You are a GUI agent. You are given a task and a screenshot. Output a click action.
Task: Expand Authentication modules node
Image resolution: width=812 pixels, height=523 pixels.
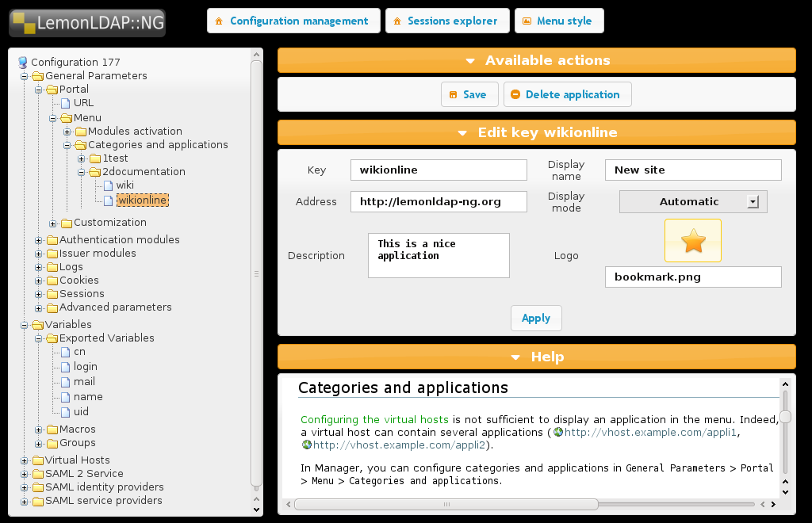click(x=38, y=241)
